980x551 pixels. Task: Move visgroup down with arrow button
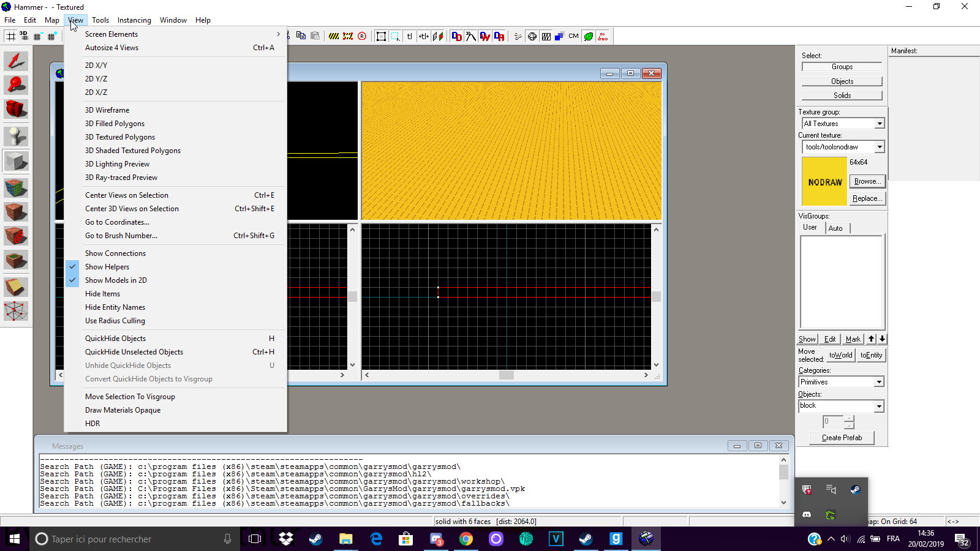point(882,339)
